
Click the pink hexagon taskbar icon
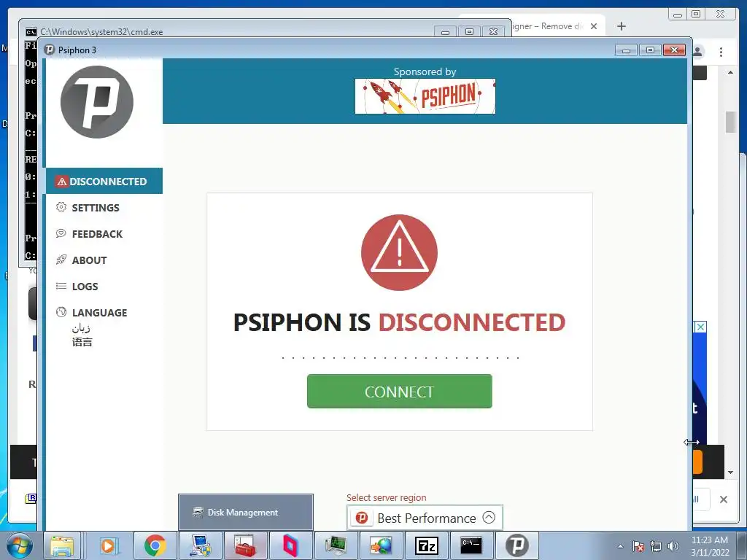tap(290, 545)
